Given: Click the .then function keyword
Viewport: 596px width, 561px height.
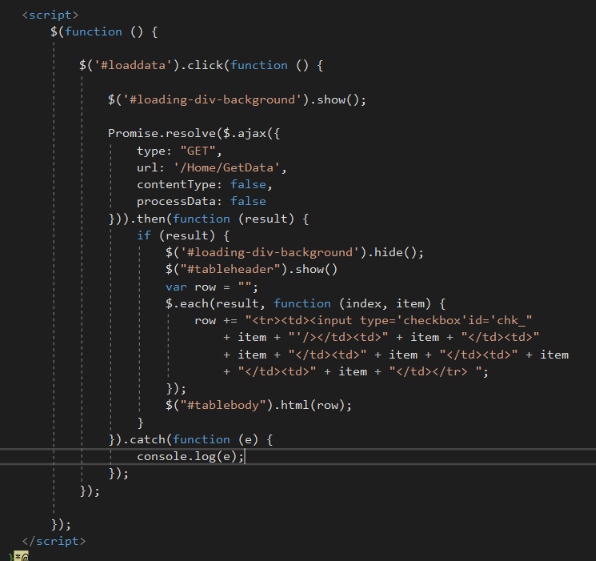Looking at the screenshot, I should click(201, 219).
